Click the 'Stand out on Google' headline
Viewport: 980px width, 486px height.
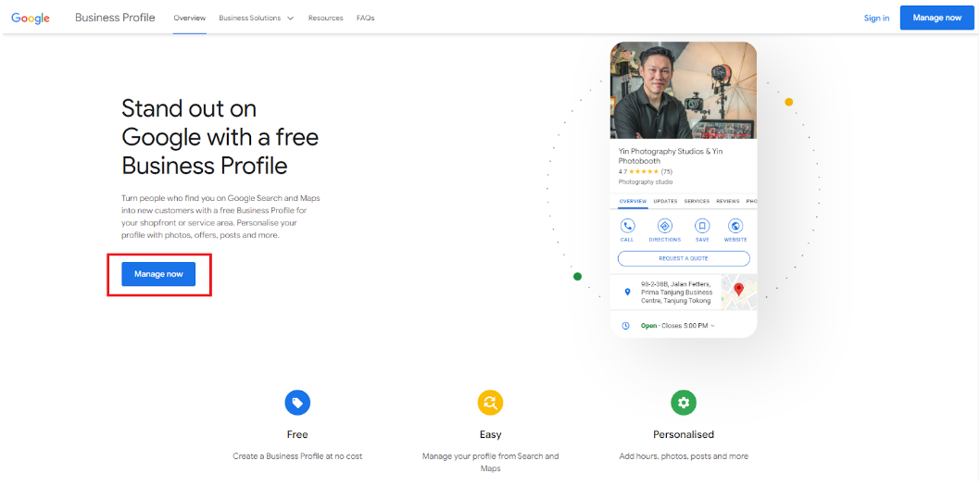click(220, 137)
